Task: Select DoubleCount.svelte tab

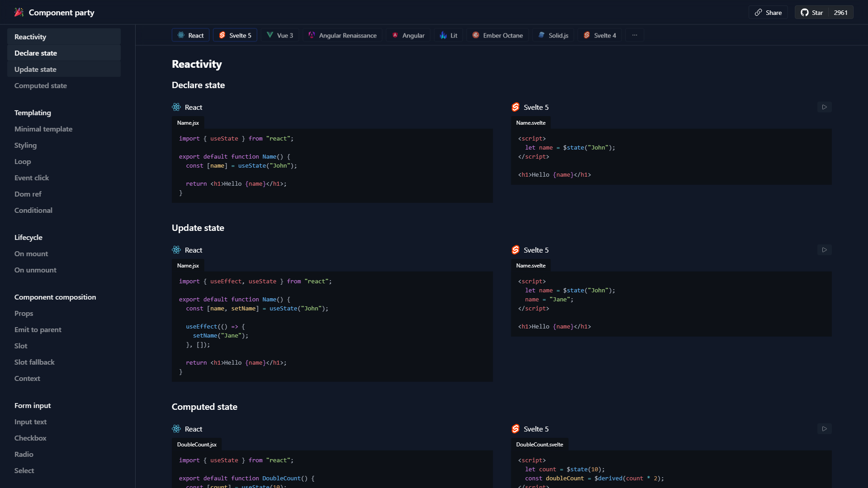Action: [539, 445]
